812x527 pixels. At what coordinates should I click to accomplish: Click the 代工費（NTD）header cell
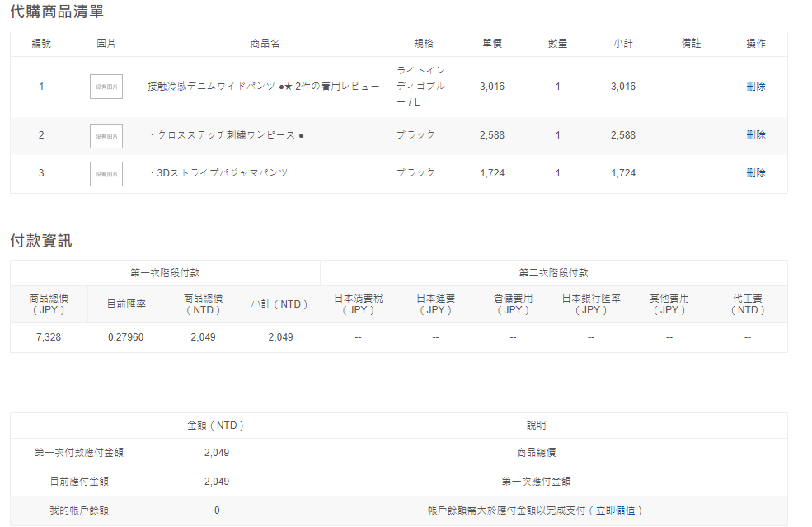coord(747,303)
